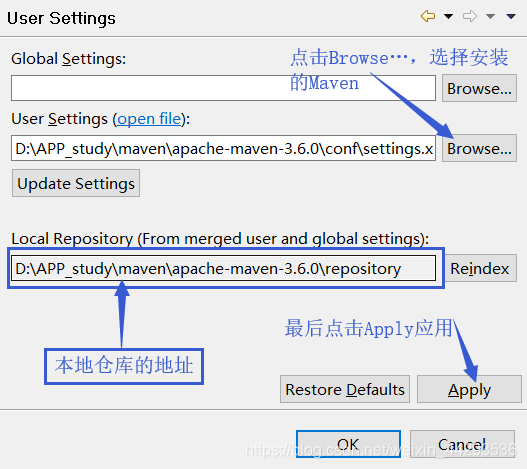Click the 'User Settings' page title
The height and width of the screenshot is (469, 527).
coord(61,18)
